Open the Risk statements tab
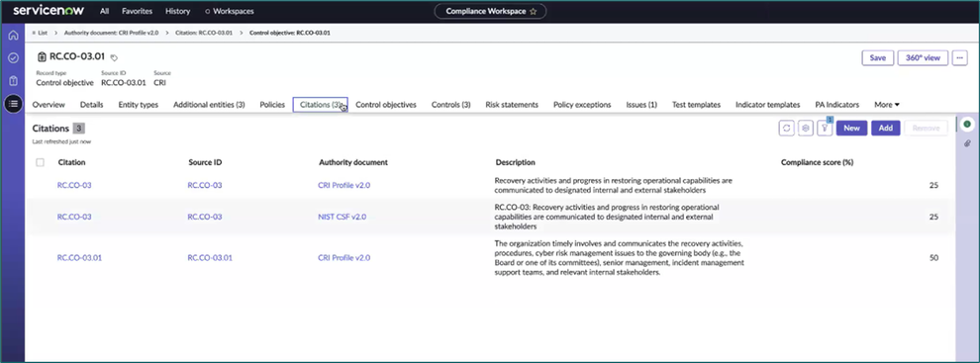 [x=512, y=105]
